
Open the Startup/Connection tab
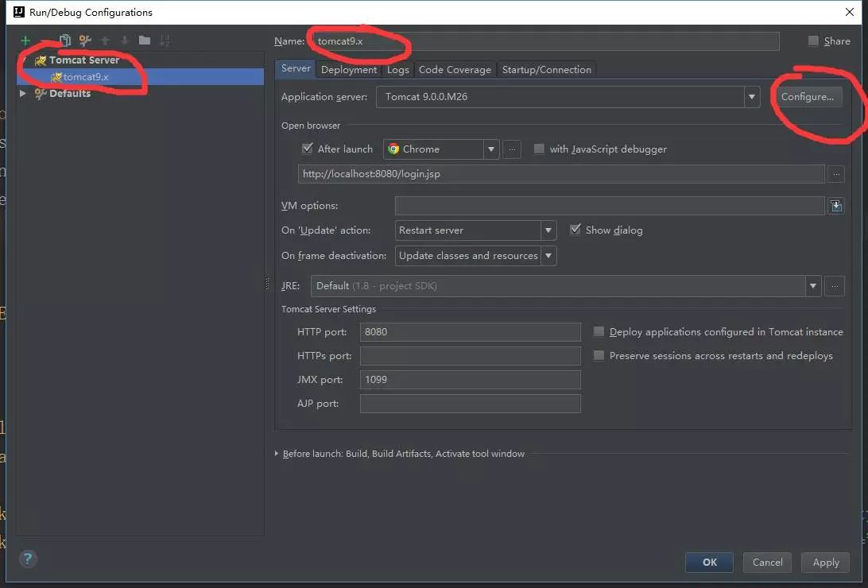click(x=547, y=70)
